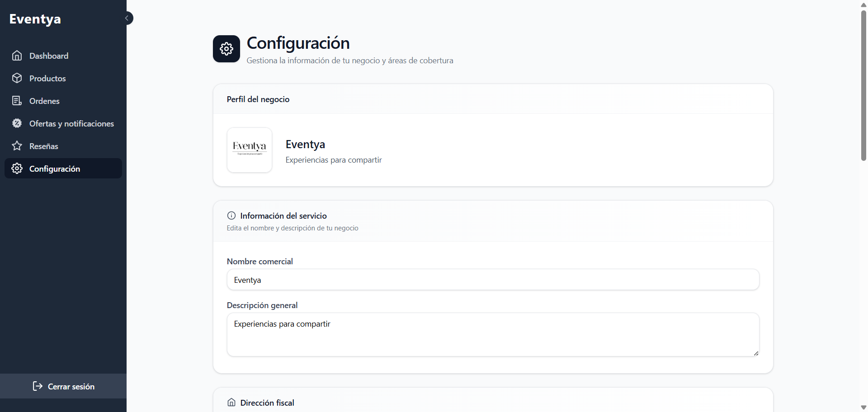Open the Productos menu item
Screen dimensions: 868x412
pyautogui.click(x=47, y=79)
